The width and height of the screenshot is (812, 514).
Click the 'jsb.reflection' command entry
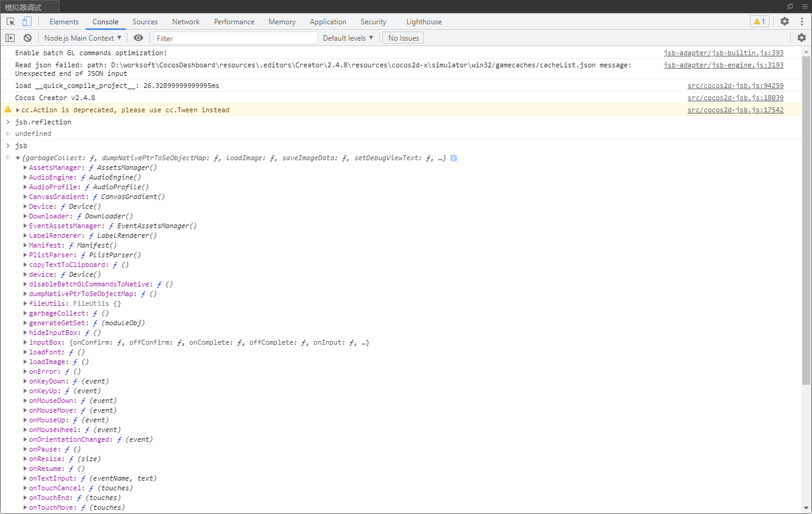point(43,122)
